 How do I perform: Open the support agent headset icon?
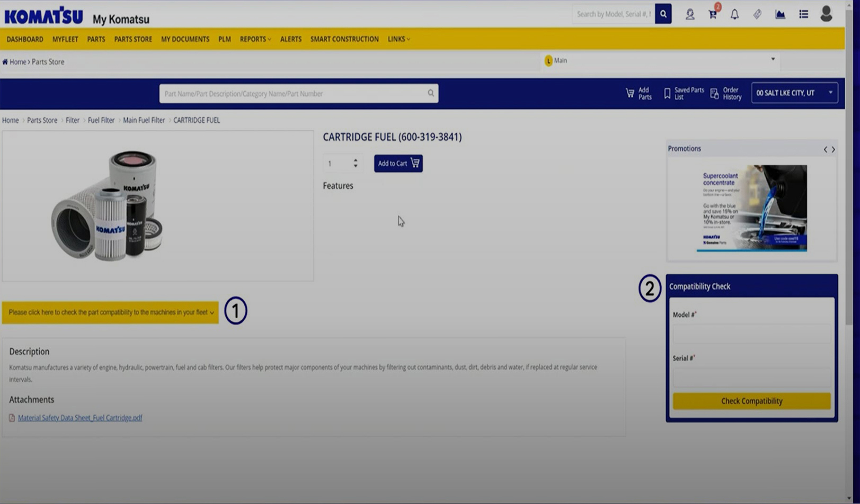click(689, 14)
